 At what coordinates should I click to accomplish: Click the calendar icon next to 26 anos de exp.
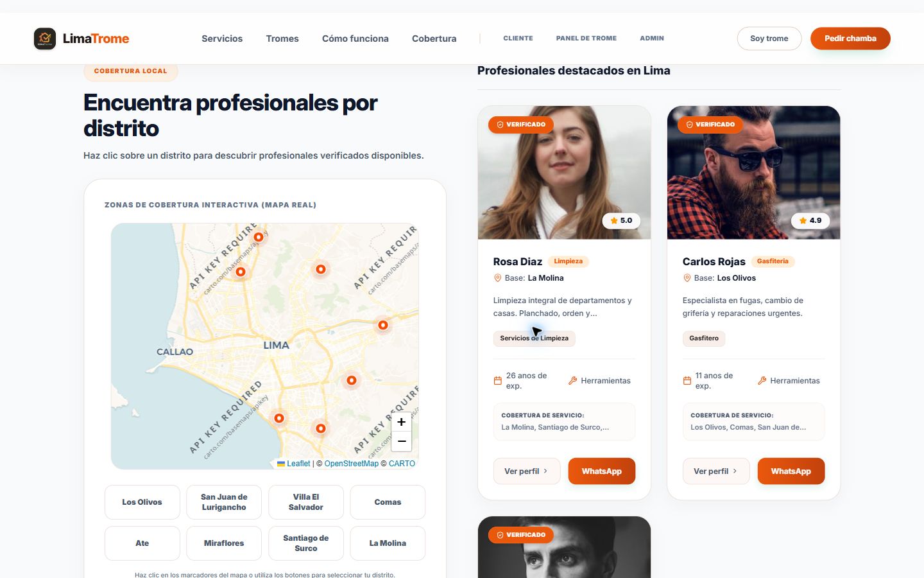click(x=497, y=381)
